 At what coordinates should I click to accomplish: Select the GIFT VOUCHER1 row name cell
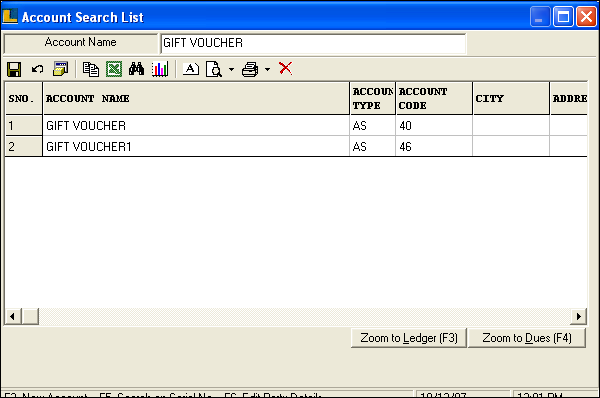(x=196, y=147)
